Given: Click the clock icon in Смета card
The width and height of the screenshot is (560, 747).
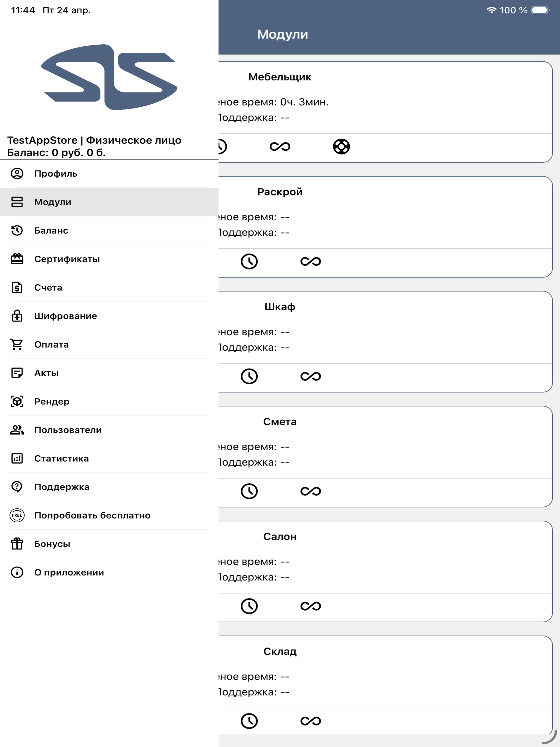Looking at the screenshot, I should click(249, 491).
